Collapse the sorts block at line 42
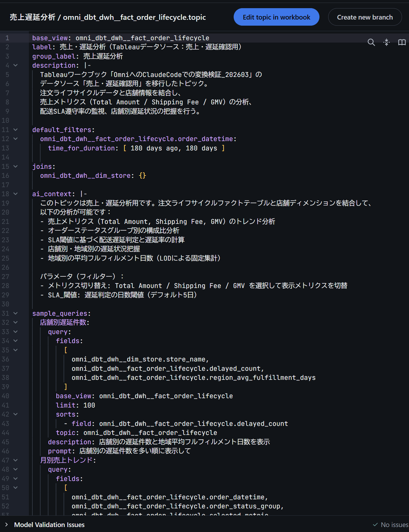The height and width of the screenshot is (532, 409). [x=15, y=414]
